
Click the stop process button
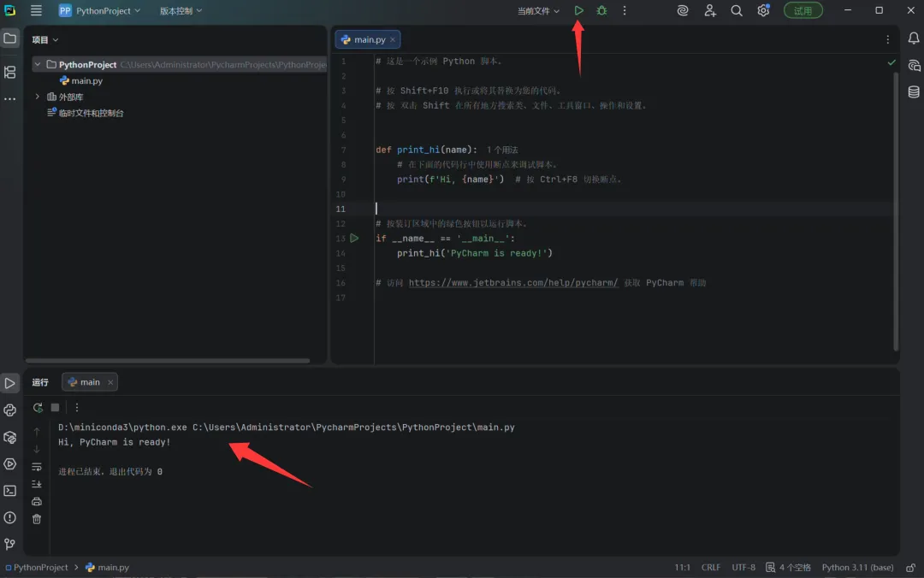[x=55, y=407]
